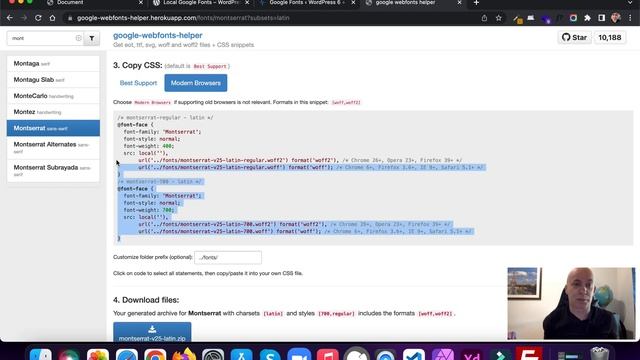The image size is (640, 360).
Task: Open Safari from the dock
Action: [x=127, y=354]
